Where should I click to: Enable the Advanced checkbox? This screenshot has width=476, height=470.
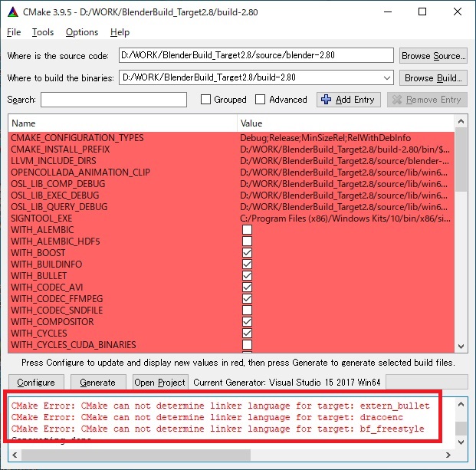[260, 99]
